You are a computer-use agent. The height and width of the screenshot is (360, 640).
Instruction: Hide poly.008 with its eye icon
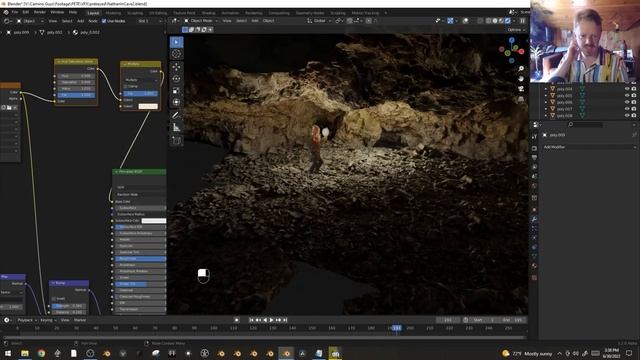tap(627, 116)
